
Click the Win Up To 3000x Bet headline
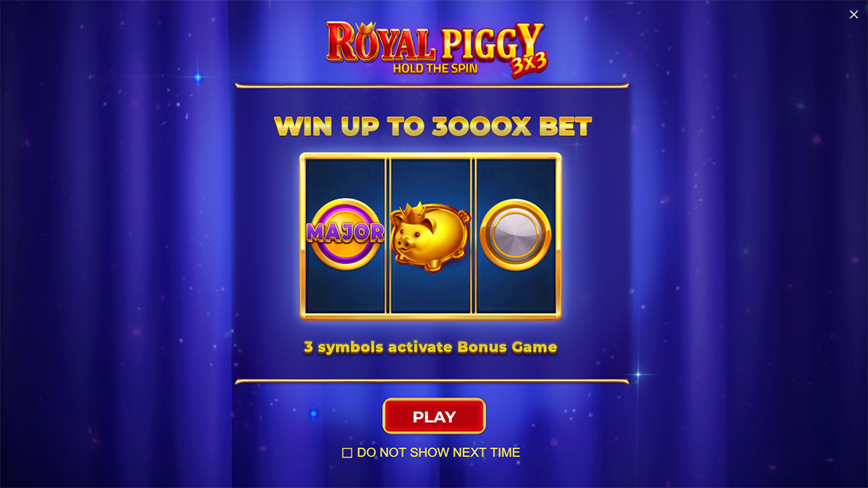coord(433,127)
